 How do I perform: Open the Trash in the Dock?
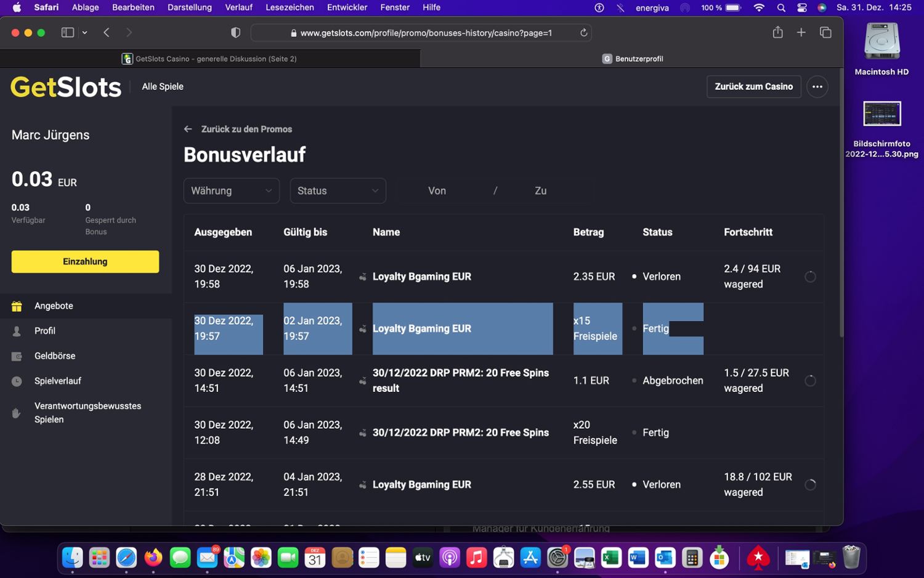pos(851,557)
